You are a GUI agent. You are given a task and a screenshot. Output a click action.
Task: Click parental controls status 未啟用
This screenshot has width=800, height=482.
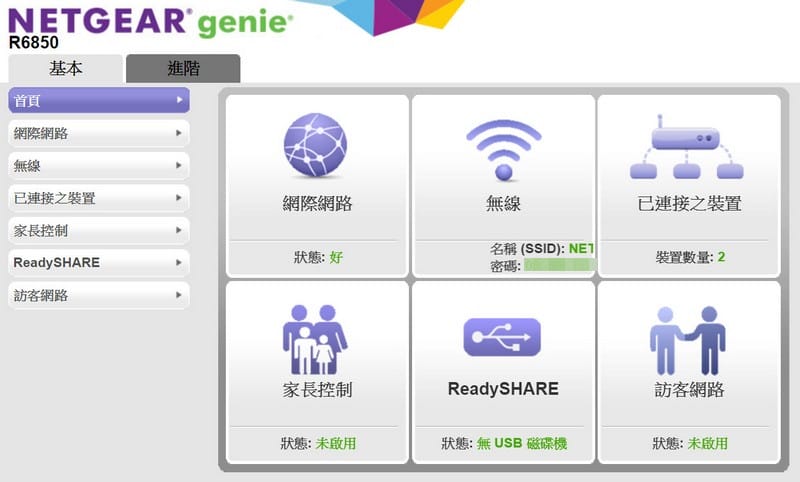[336, 443]
